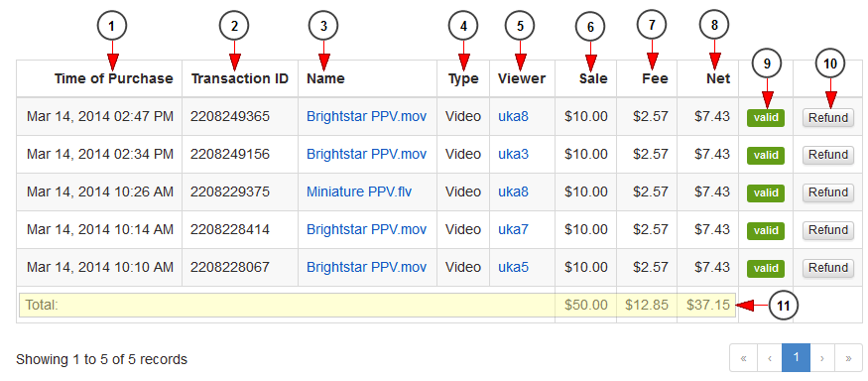Sort by the Net column header
Screen dimensions: 868x381
[718, 79]
